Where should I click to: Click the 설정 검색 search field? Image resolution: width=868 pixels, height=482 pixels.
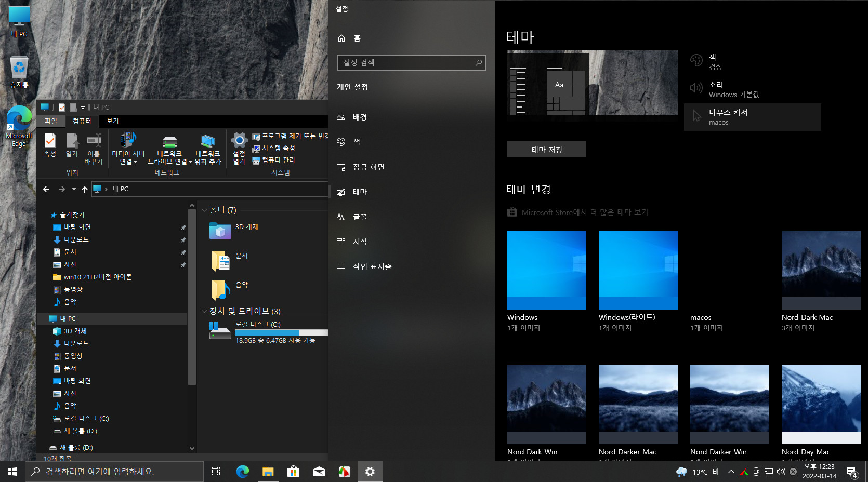click(411, 63)
